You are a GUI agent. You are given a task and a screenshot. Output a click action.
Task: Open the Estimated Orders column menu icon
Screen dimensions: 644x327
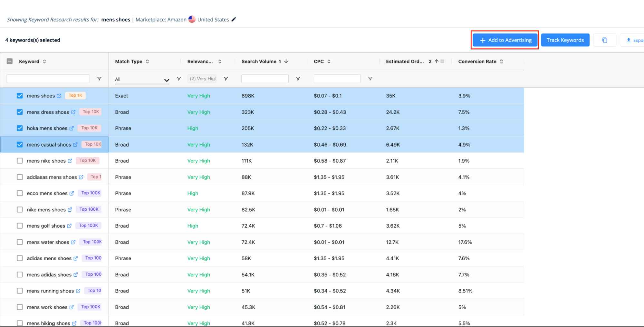coord(442,61)
